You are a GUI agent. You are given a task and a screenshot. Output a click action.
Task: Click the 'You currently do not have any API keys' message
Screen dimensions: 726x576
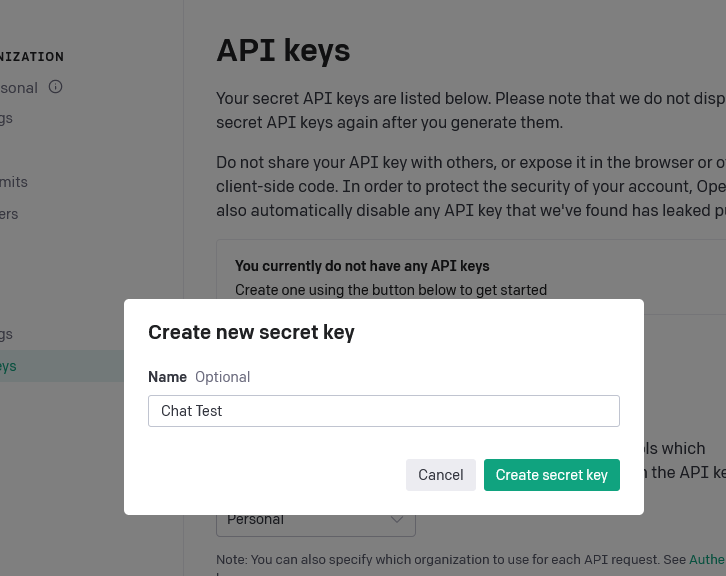(362, 266)
